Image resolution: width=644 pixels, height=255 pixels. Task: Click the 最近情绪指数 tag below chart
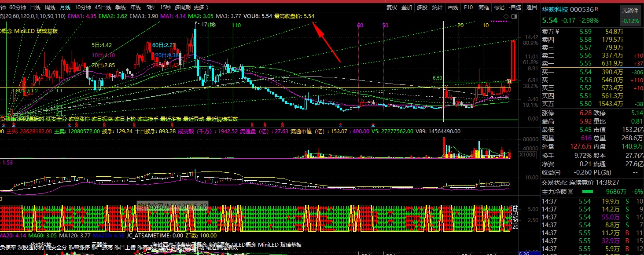tap(222, 119)
